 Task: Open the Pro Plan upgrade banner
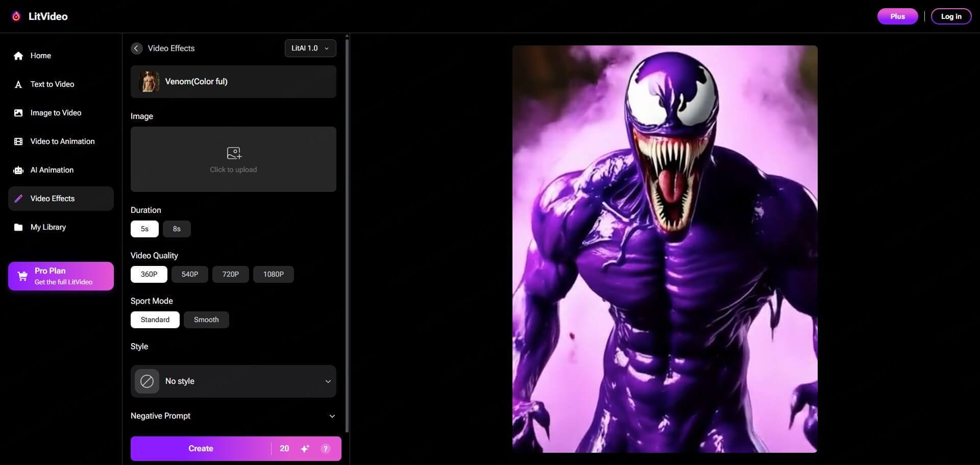tap(61, 276)
